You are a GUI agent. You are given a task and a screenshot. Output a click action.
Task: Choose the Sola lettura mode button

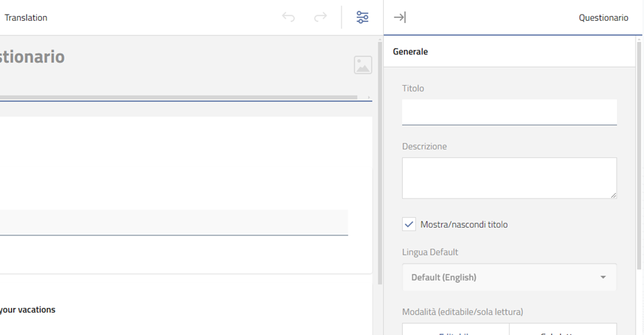tap(563, 330)
